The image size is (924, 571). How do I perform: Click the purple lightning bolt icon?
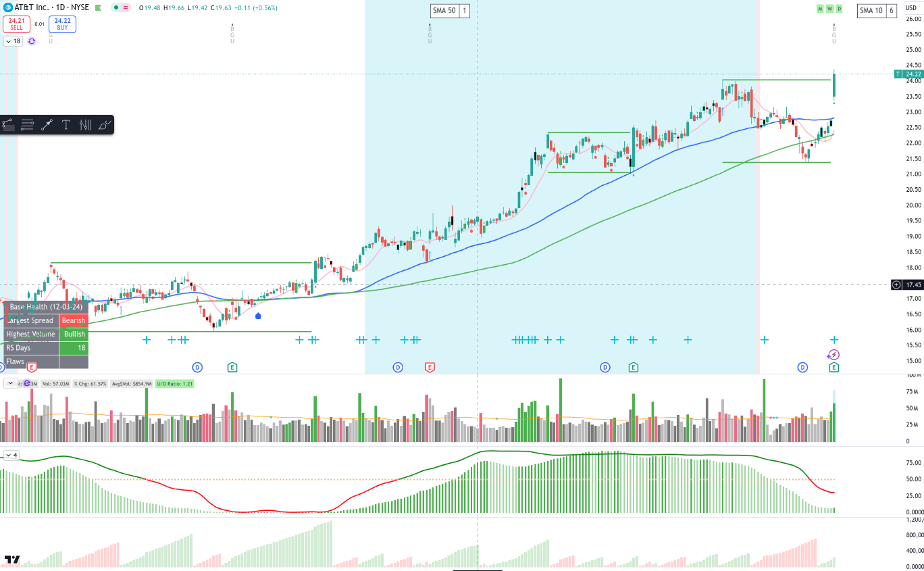[x=834, y=355]
